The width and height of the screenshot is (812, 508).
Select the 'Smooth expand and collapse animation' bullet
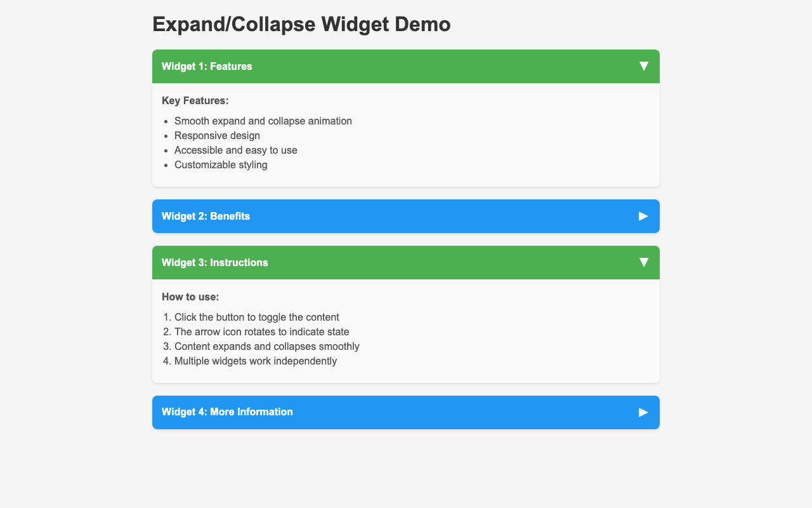(263, 121)
